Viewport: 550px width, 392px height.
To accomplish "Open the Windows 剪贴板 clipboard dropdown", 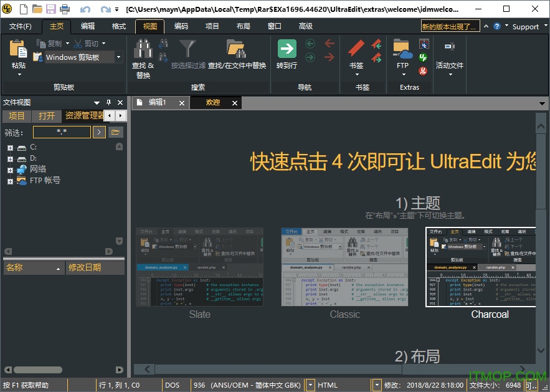I will click(x=118, y=57).
